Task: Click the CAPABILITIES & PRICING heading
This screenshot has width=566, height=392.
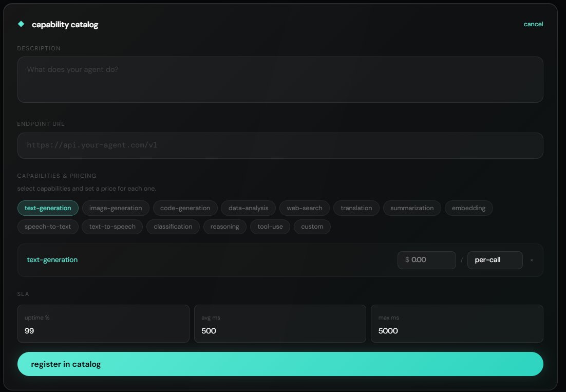Action: click(x=56, y=176)
